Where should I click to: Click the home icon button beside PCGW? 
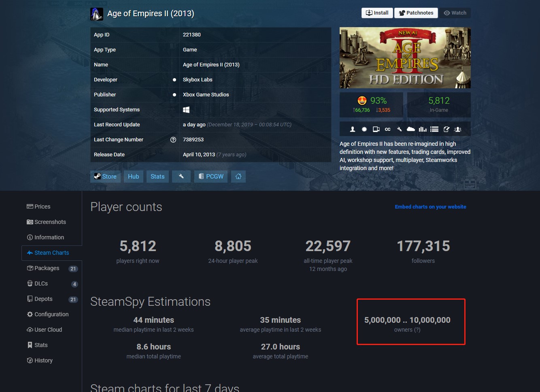click(x=238, y=176)
